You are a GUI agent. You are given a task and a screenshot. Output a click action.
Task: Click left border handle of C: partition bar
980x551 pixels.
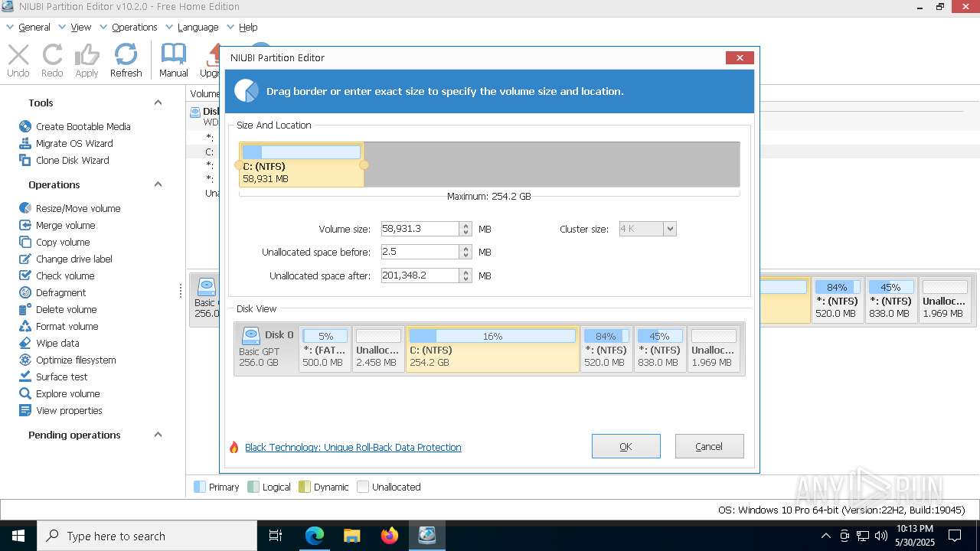[x=238, y=165]
